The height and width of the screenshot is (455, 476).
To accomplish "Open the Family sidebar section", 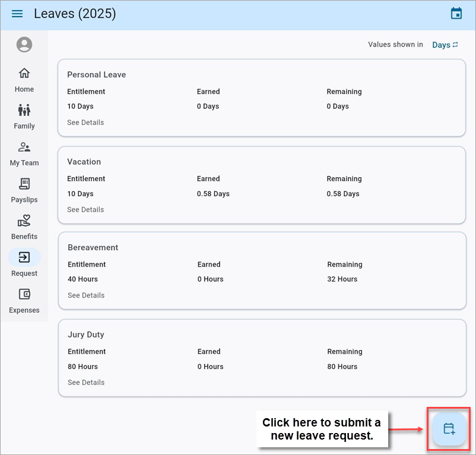I will coord(24,117).
